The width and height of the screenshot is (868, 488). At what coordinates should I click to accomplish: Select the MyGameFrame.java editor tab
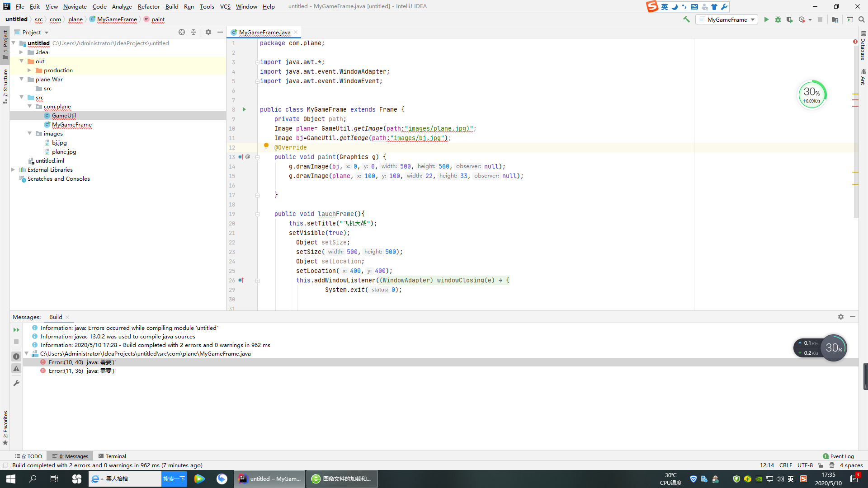coord(264,32)
